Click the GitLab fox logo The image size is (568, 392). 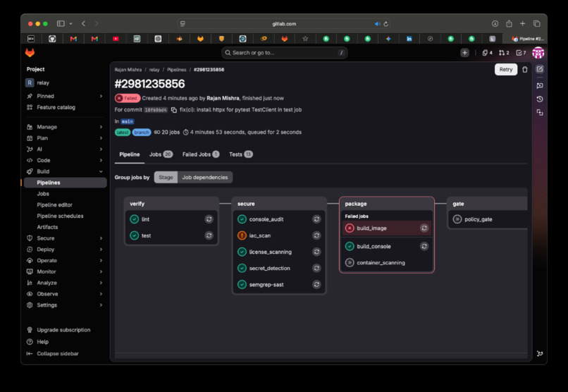click(x=30, y=53)
